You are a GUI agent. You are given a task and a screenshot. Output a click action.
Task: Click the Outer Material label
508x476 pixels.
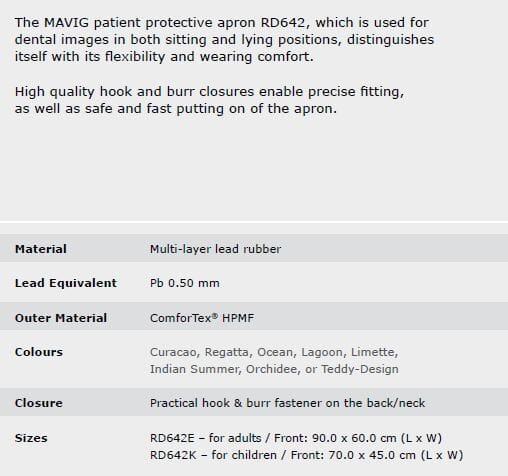click(61, 318)
